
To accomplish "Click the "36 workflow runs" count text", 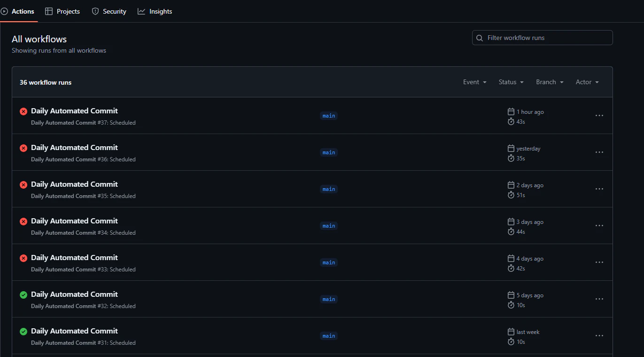I will click(x=46, y=82).
